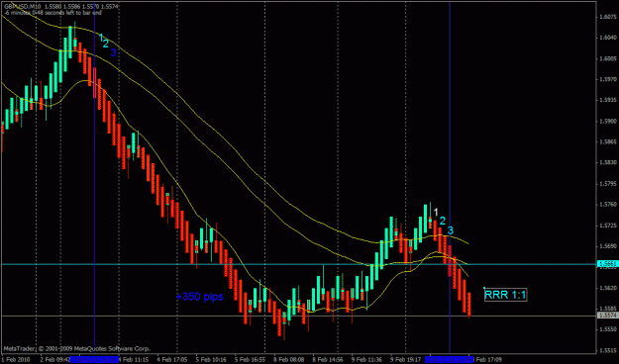Select the blue number 3 label near top-left peak
Viewport: 619px width, 364px height.
[x=113, y=52]
